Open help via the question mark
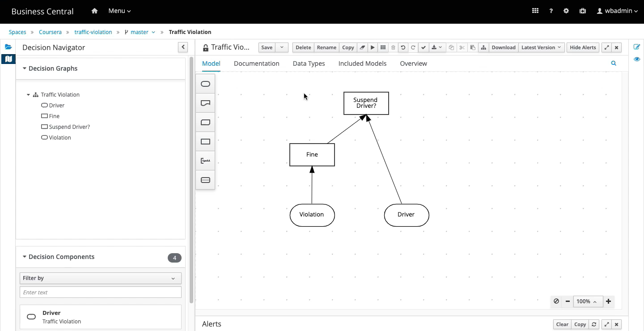Image resolution: width=644 pixels, height=331 pixels. [551, 11]
